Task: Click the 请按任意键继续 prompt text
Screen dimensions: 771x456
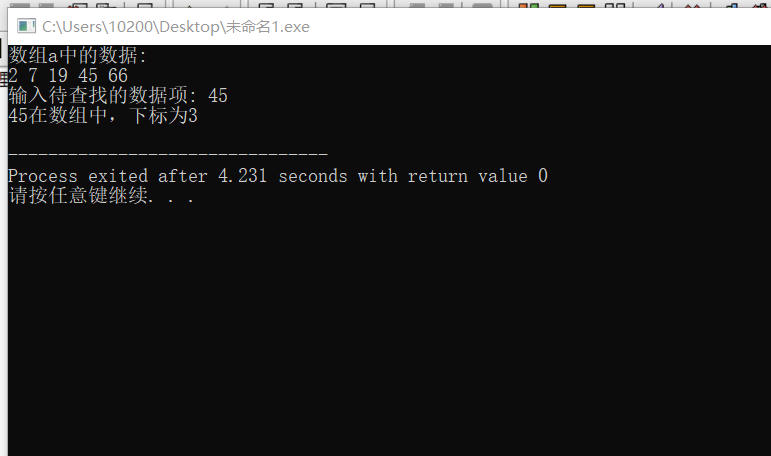Action: coord(101,196)
